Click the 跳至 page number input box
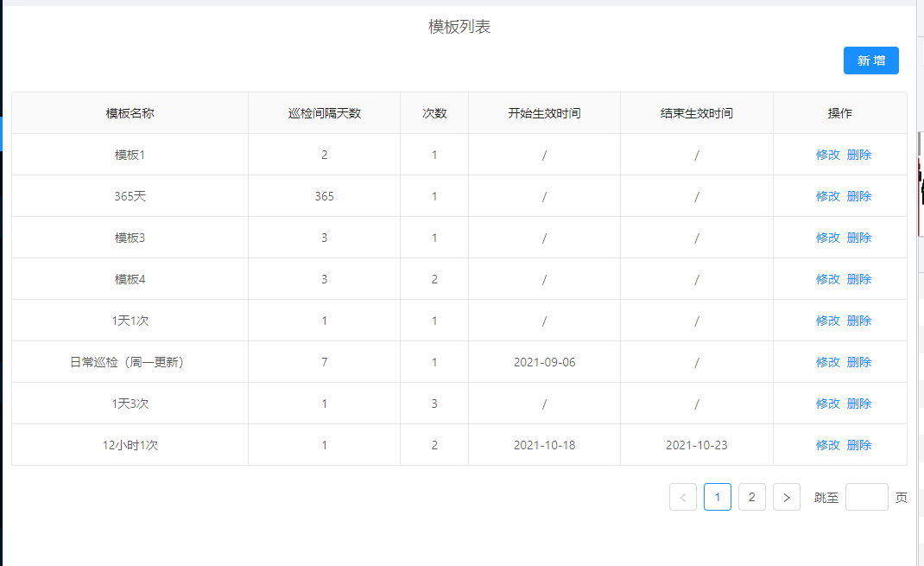Image resolution: width=924 pixels, height=566 pixels. point(866,497)
